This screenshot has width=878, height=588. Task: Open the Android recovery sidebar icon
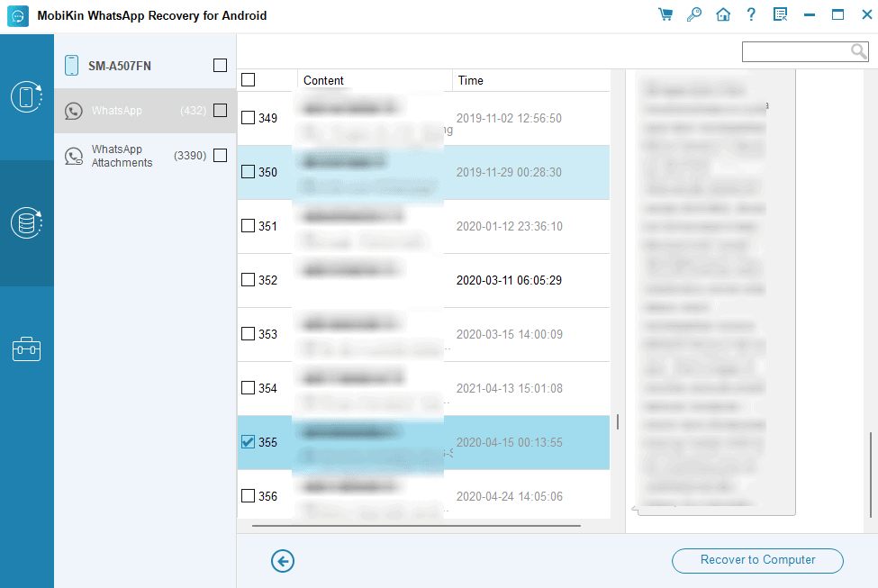26,96
